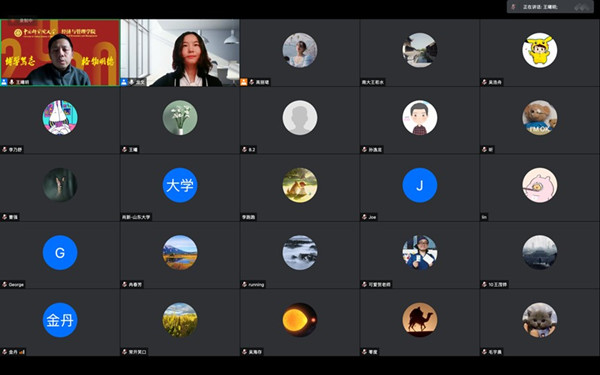Click the fox painting avatar

(x=300, y=185)
